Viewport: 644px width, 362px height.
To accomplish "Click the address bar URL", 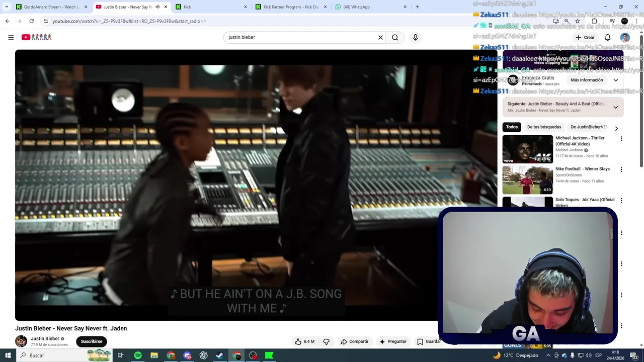I will pos(129,21).
